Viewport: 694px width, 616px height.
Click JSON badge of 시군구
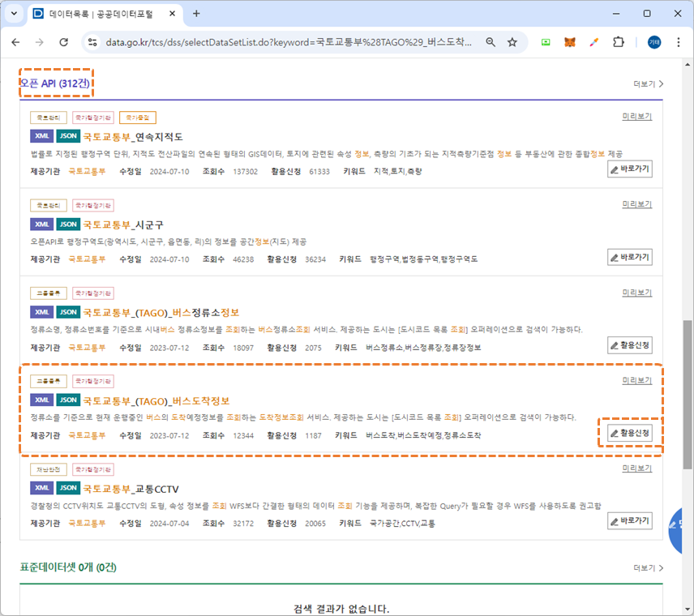[68, 224]
